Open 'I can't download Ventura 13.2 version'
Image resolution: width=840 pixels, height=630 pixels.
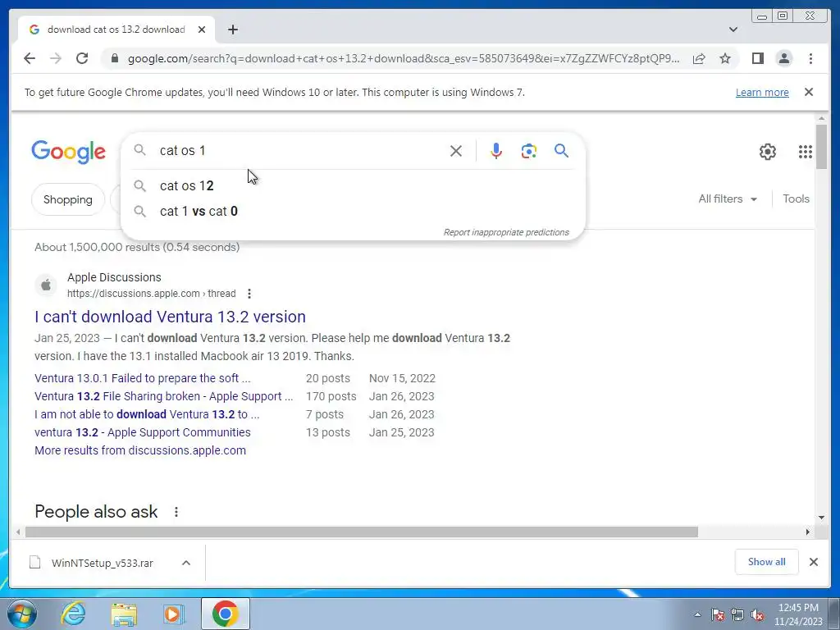(x=171, y=317)
